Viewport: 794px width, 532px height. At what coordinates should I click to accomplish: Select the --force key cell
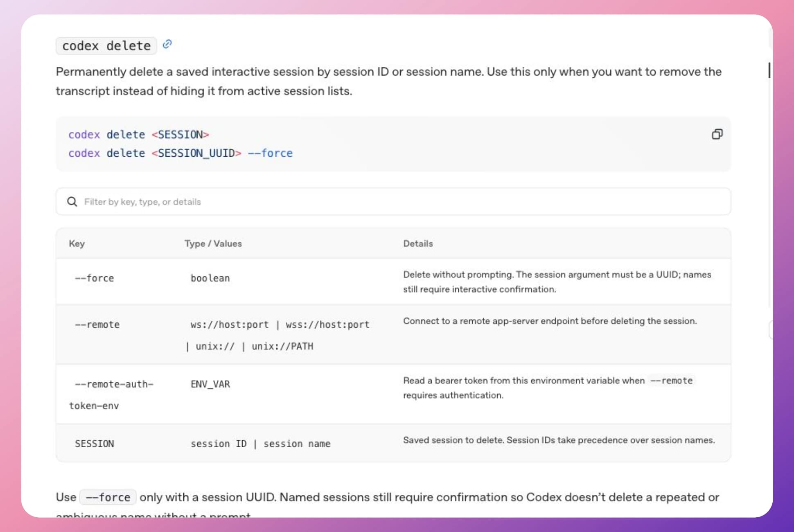(94, 278)
